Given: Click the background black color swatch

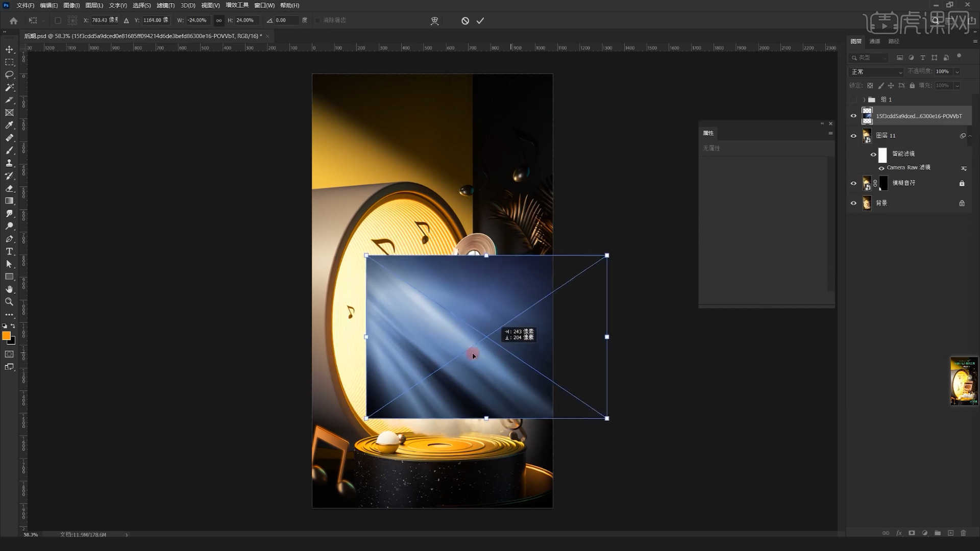Looking at the screenshot, I should click(x=12, y=341).
